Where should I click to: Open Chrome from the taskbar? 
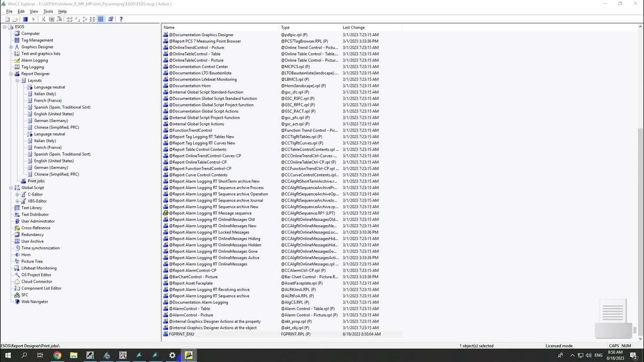[x=57, y=355]
